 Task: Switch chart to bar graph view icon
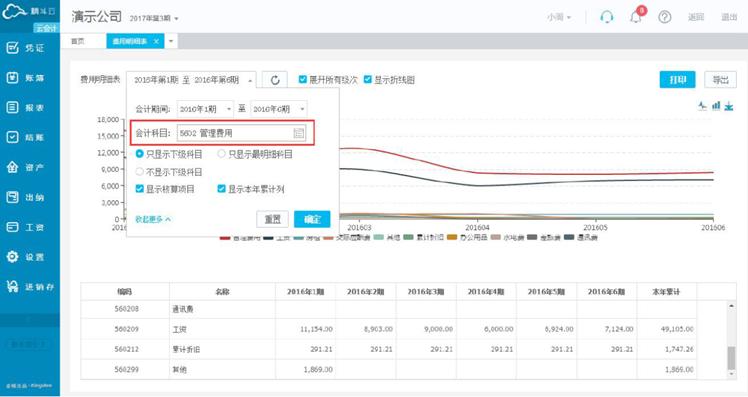pyautogui.click(x=716, y=105)
